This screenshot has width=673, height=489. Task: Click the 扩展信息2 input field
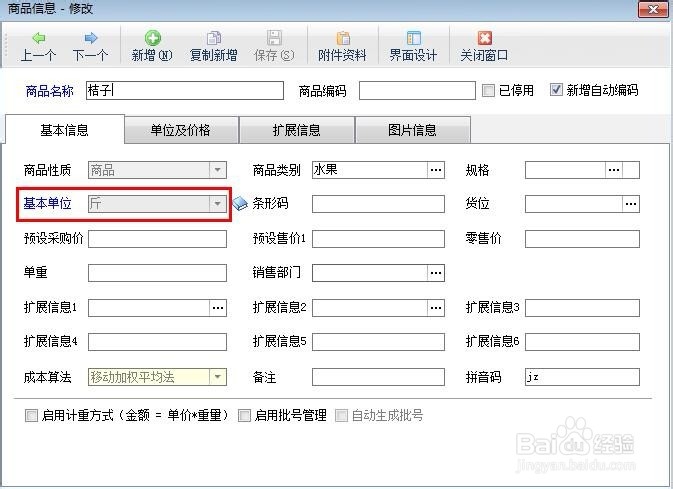click(x=370, y=307)
